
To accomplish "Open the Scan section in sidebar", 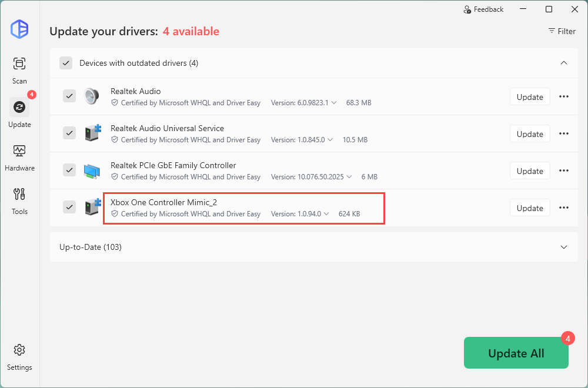I will (x=19, y=64).
